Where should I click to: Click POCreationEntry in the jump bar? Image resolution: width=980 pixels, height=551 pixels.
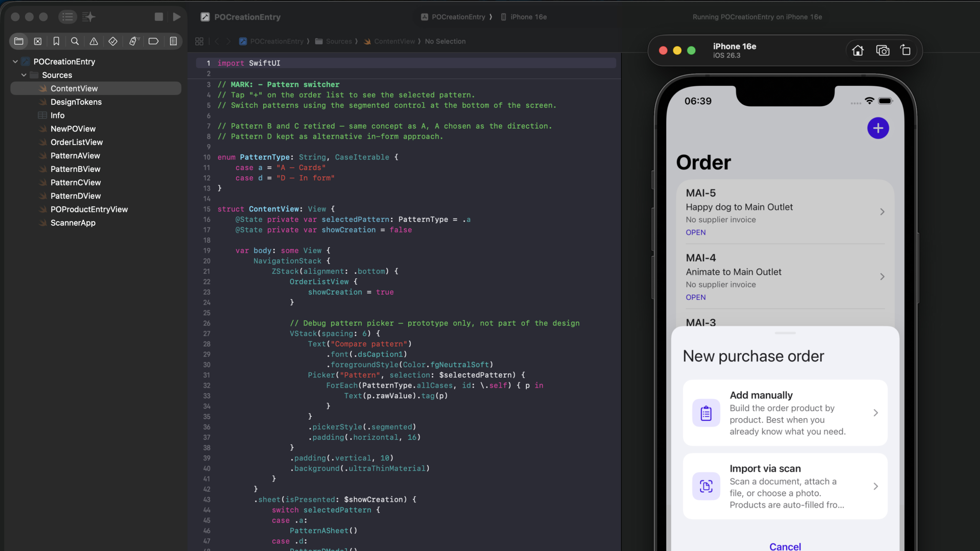(272, 41)
